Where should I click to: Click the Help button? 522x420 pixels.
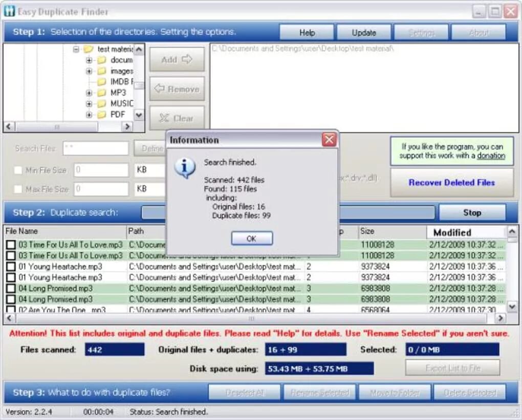tap(307, 33)
